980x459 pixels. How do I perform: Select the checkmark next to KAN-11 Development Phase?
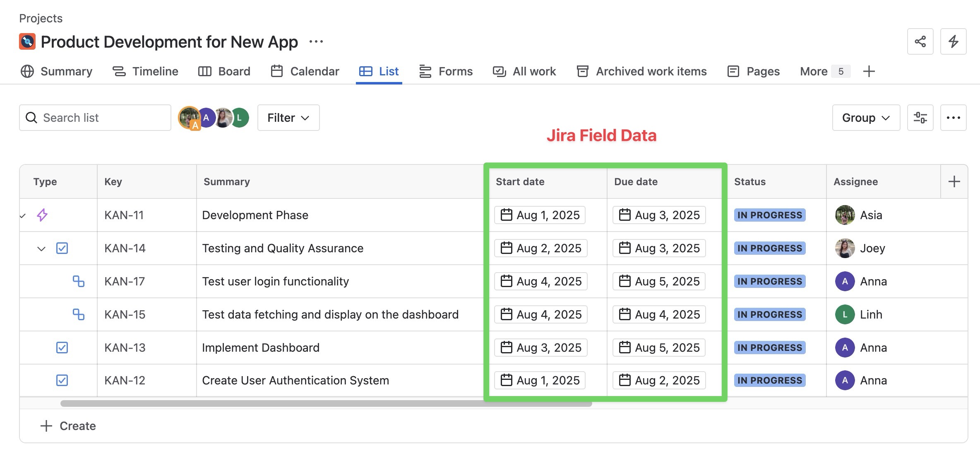click(23, 215)
